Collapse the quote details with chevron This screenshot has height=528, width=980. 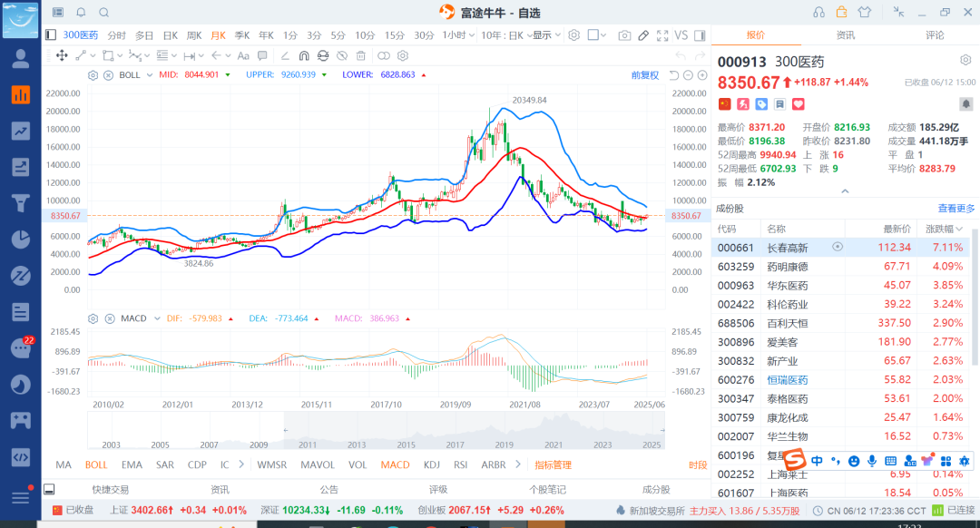coord(845,191)
